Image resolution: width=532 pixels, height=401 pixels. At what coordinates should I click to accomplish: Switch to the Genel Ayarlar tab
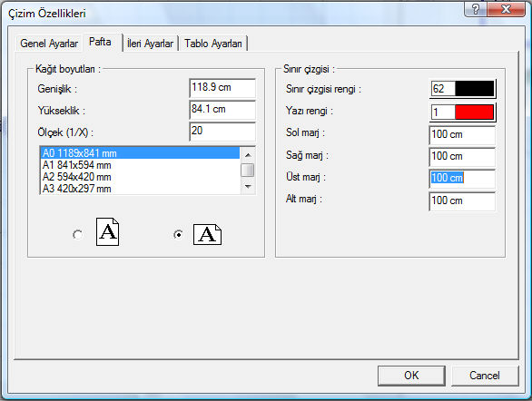pos(49,44)
